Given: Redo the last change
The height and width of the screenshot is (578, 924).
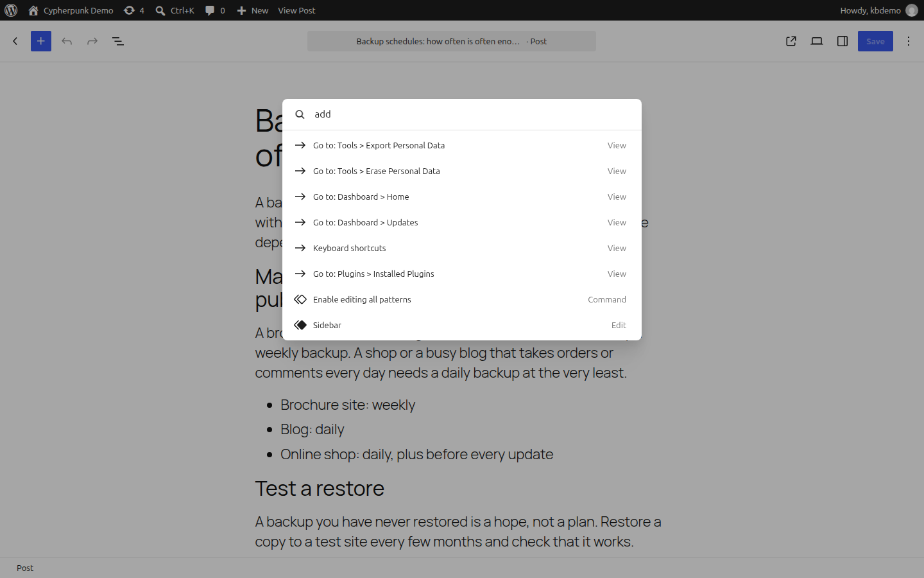Looking at the screenshot, I should point(92,41).
